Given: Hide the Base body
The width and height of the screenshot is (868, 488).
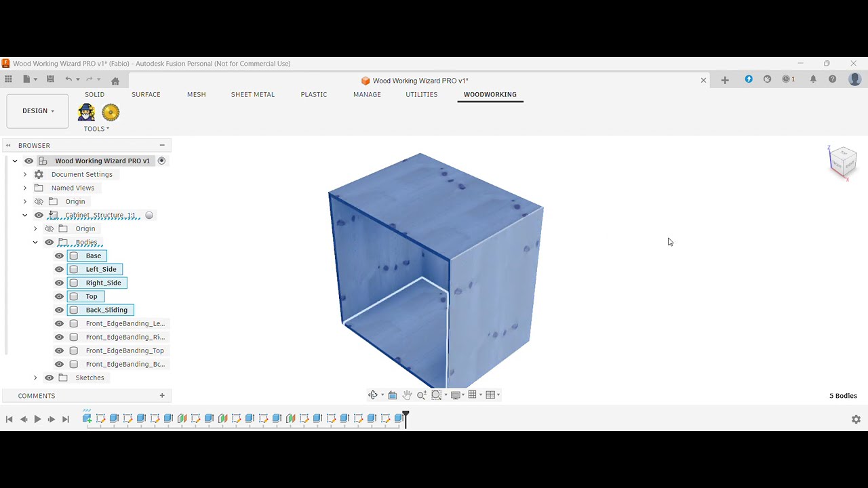Looking at the screenshot, I should click(59, 256).
